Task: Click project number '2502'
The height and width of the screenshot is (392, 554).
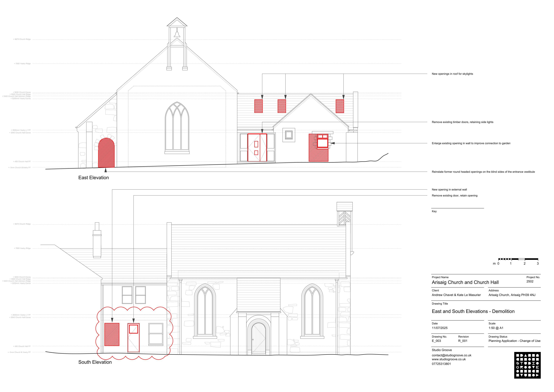Action: (x=530, y=281)
